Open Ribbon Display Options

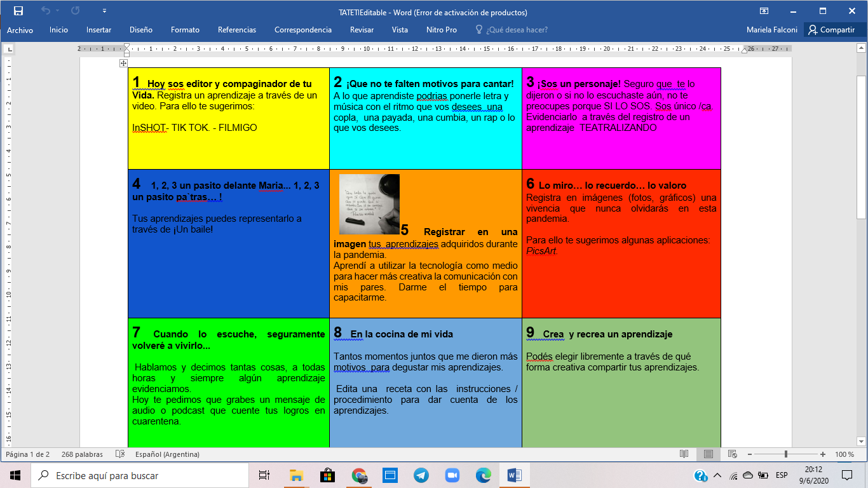(x=764, y=11)
